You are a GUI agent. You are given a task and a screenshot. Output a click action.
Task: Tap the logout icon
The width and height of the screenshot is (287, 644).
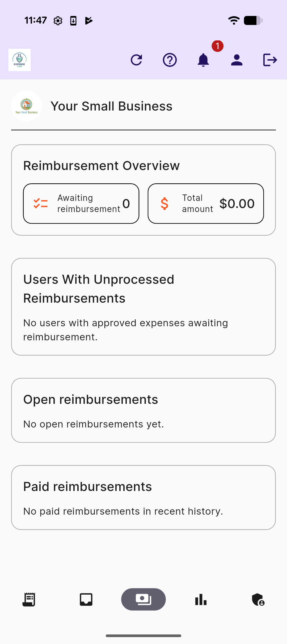[270, 60]
